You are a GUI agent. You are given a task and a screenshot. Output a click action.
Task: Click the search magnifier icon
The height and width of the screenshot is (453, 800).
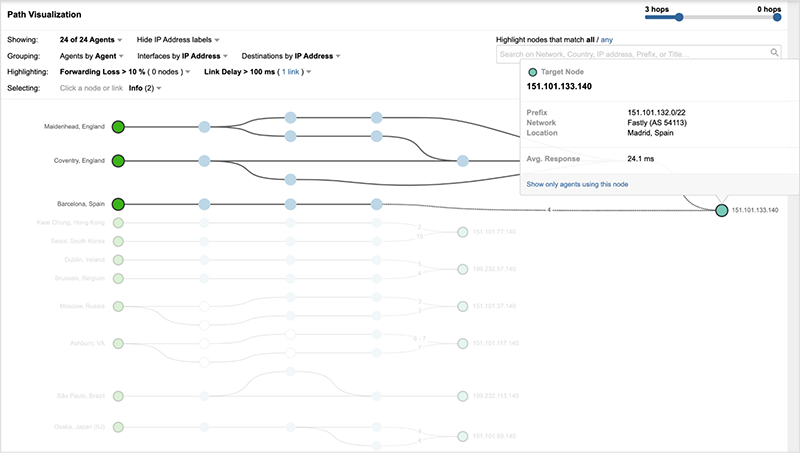tap(774, 53)
